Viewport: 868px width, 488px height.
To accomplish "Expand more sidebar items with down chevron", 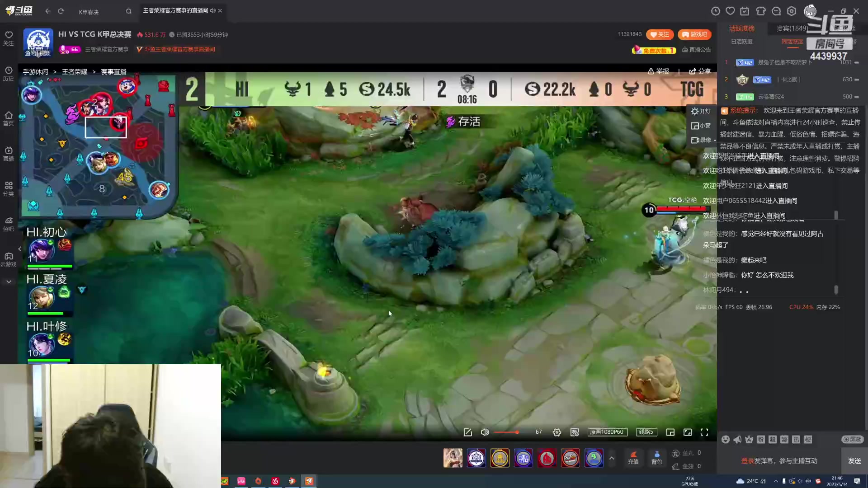I will pos(9,282).
